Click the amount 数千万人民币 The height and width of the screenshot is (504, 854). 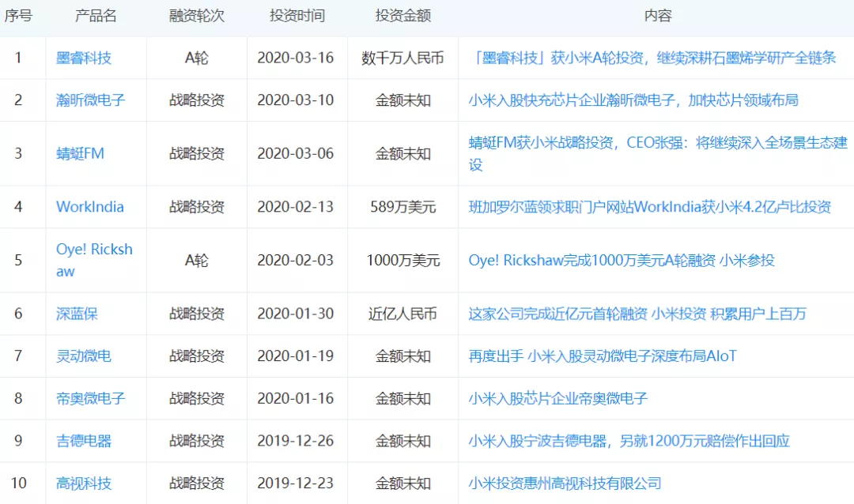(x=403, y=58)
